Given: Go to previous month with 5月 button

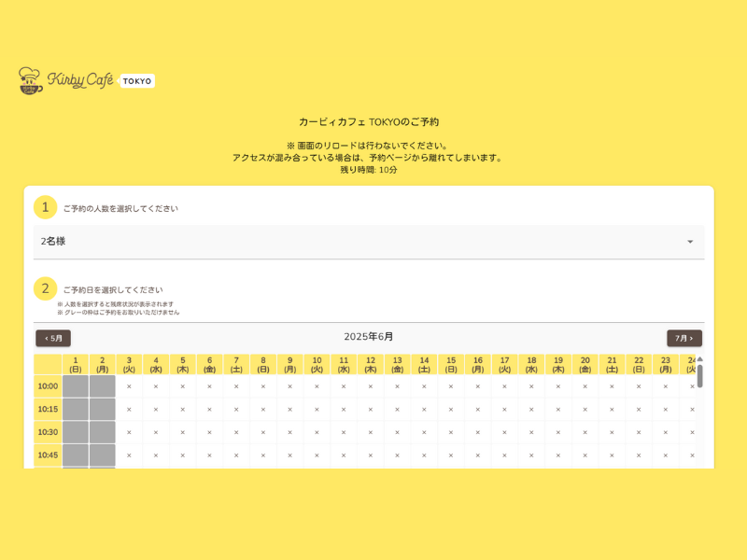Looking at the screenshot, I should (53, 338).
